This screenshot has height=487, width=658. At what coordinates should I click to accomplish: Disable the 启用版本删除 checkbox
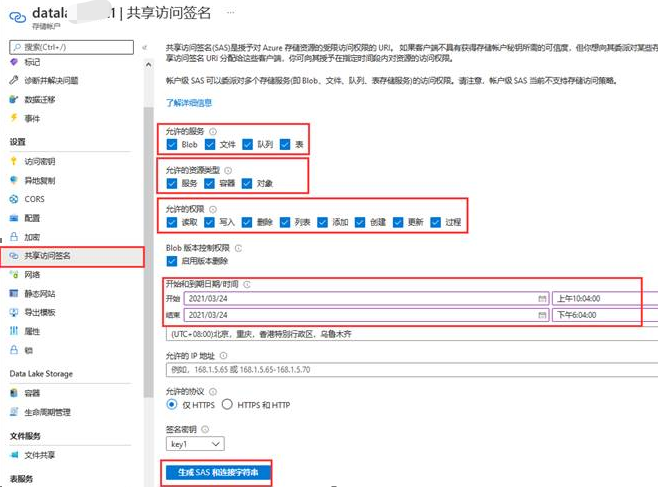[172, 261]
